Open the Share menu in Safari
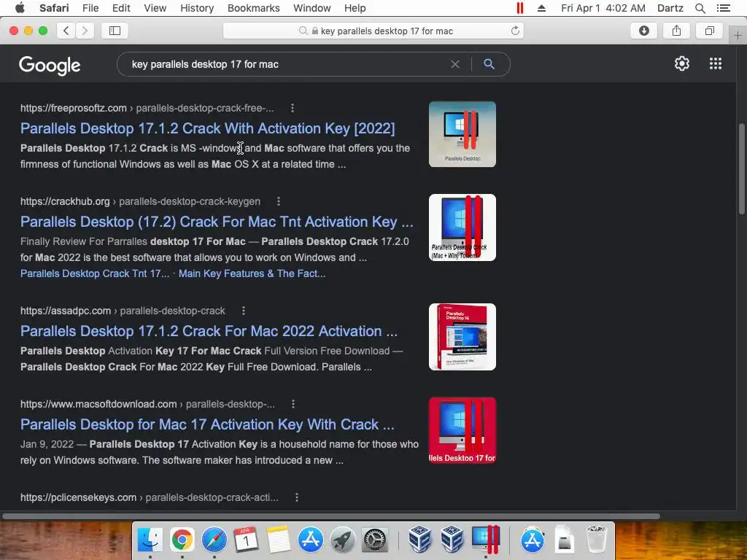Screen dimensions: 747x560 [x=676, y=31]
